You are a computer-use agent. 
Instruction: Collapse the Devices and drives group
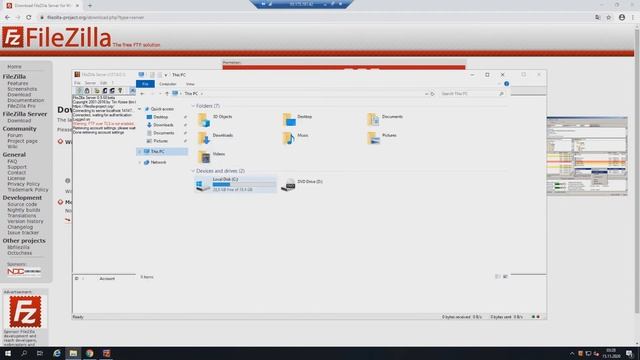coord(193,171)
